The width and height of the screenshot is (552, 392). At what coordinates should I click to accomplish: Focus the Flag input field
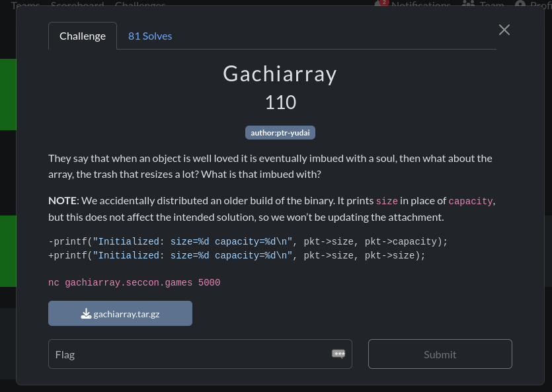coord(192,354)
